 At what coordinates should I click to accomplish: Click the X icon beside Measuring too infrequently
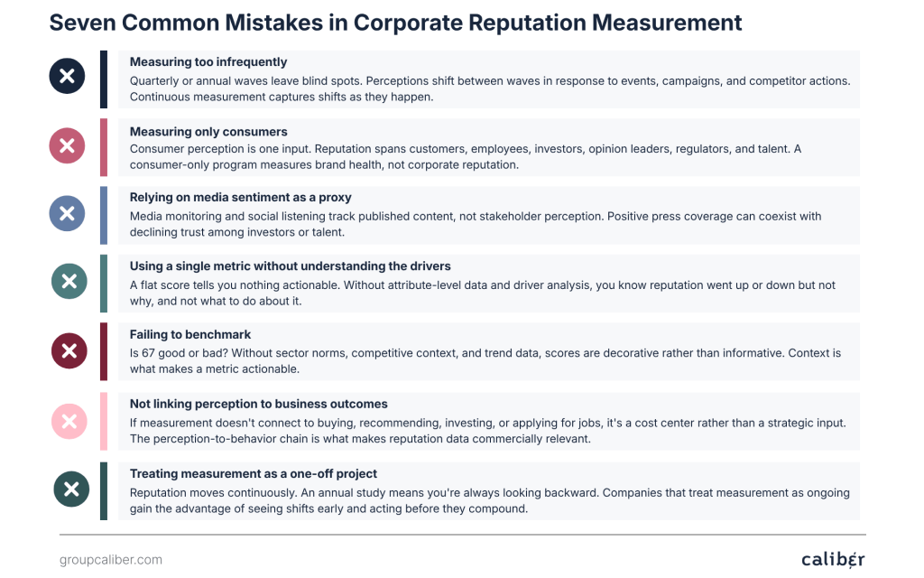[x=67, y=77]
